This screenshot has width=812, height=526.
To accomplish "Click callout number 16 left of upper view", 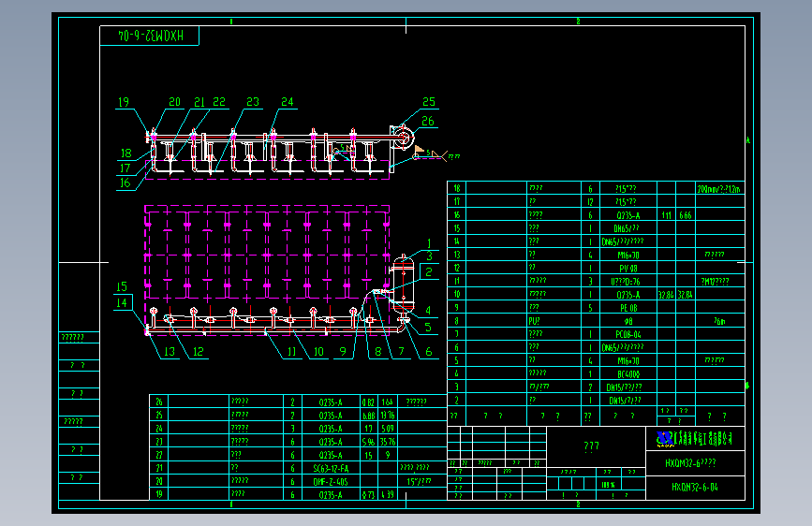I will click(125, 183).
